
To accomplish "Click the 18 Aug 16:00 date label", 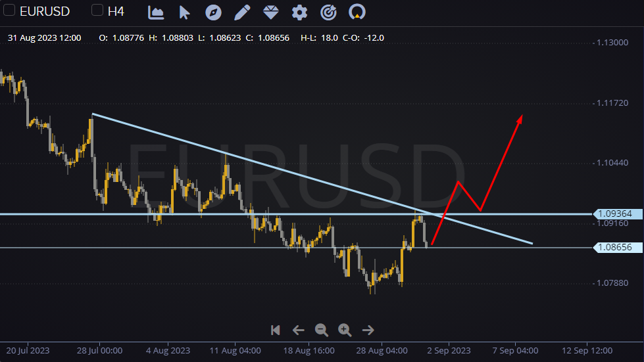I will (309, 351).
